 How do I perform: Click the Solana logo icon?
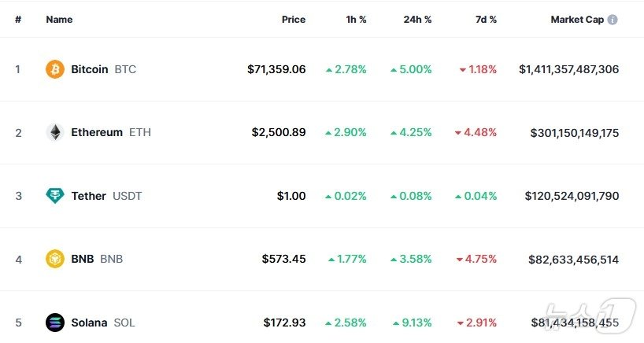(x=55, y=323)
